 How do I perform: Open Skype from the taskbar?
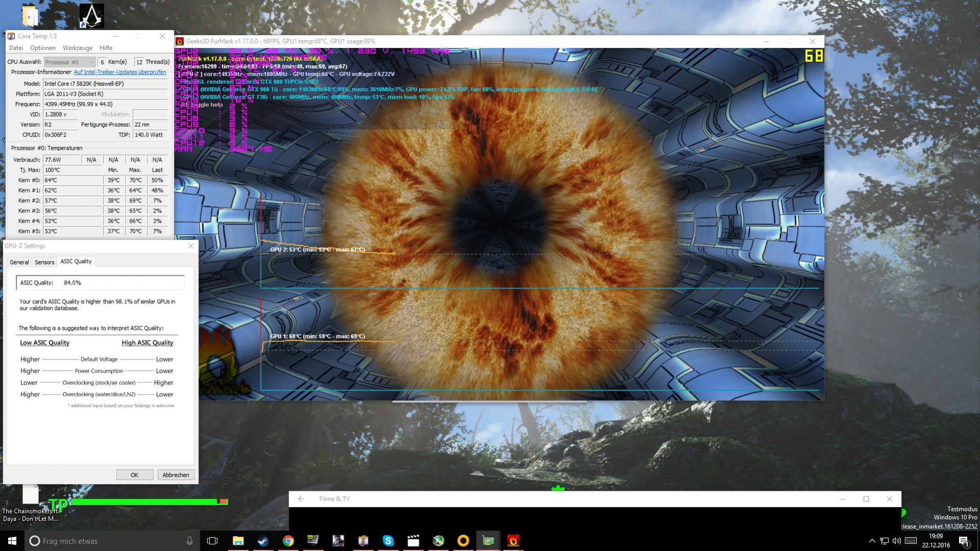tap(388, 541)
